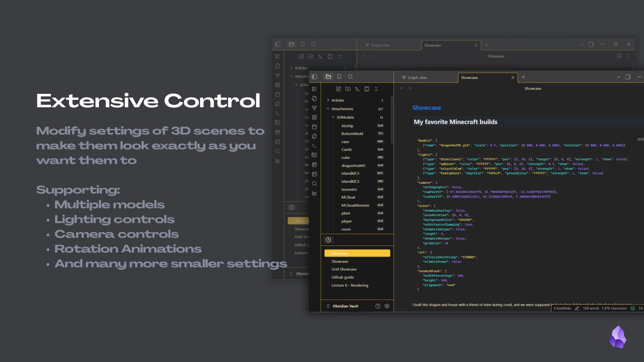
Task: Open settings with the gear icon beside Obsidian Vault
Action: 387,306
